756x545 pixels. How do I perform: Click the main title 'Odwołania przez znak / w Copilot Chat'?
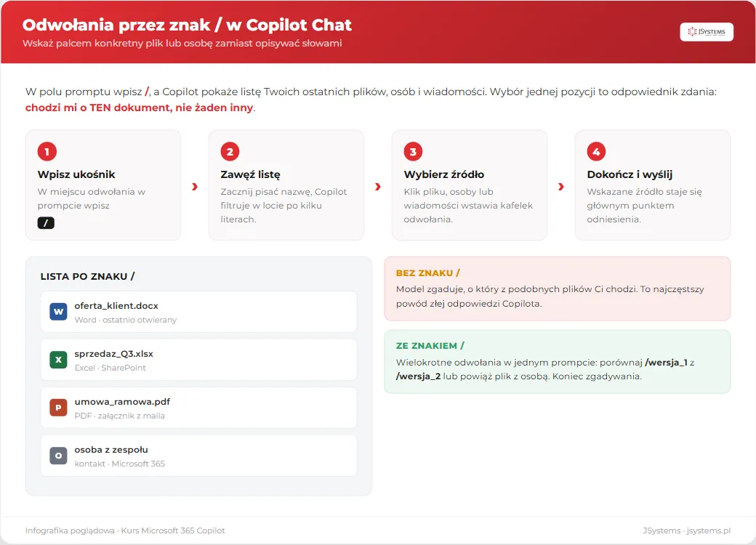coord(187,25)
